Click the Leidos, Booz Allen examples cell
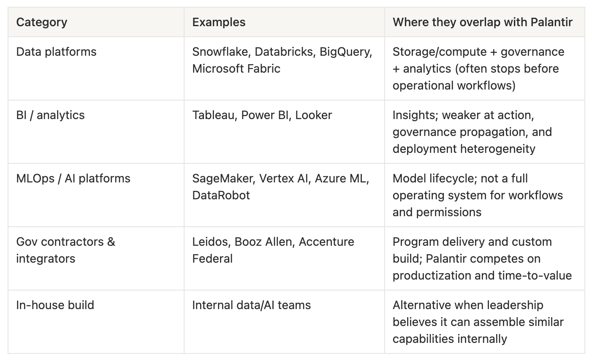The width and height of the screenshot is (592, 364). 273,250
